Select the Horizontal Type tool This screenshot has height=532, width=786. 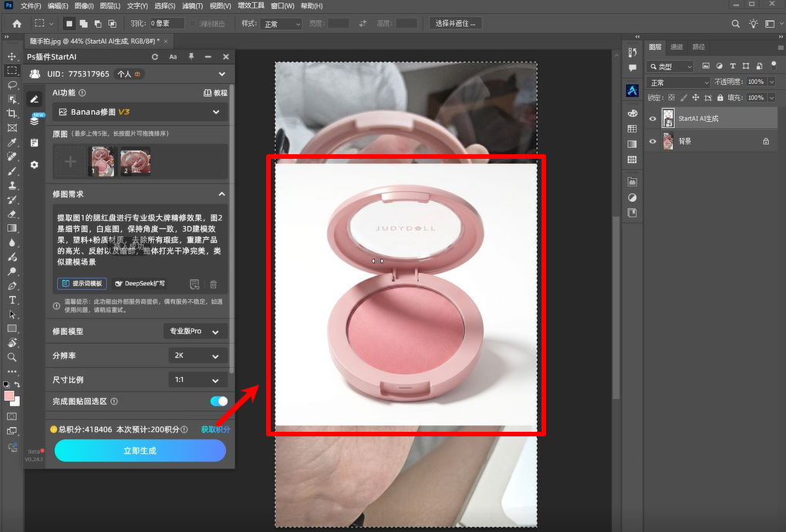12,300
